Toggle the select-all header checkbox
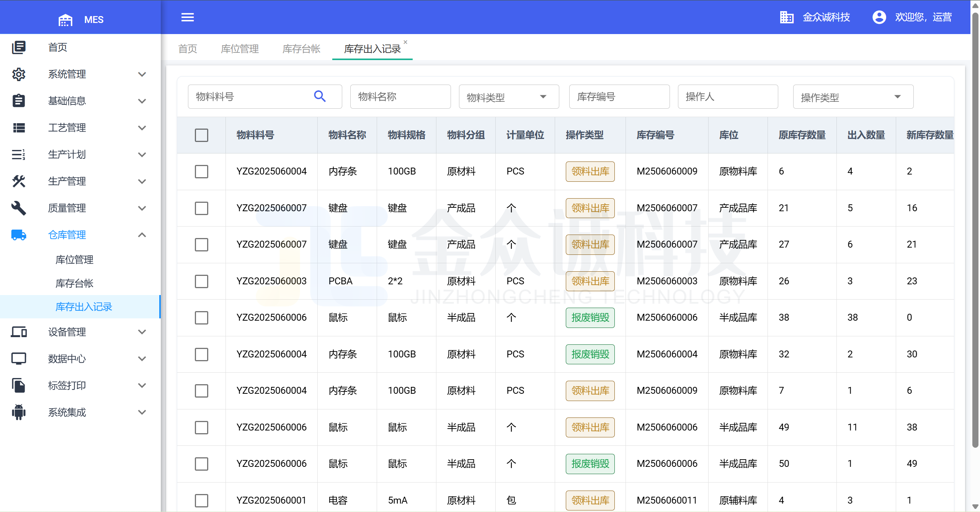The width and height of the screenshot is (980, 512). coord(201,135)
